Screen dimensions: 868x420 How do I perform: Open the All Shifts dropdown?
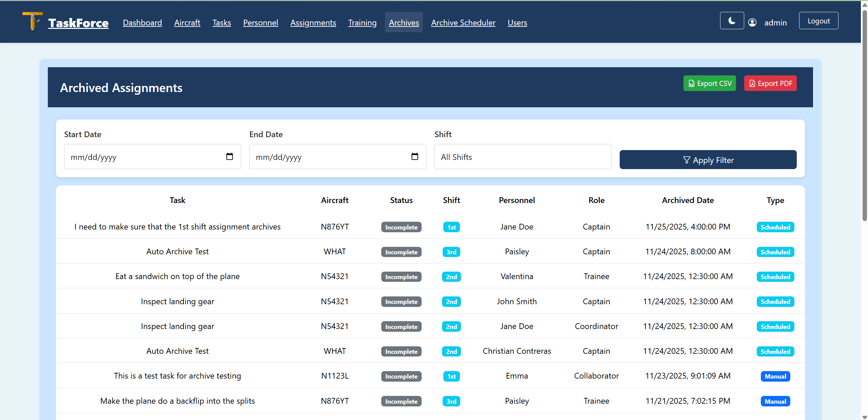click(x=522, y=157)
